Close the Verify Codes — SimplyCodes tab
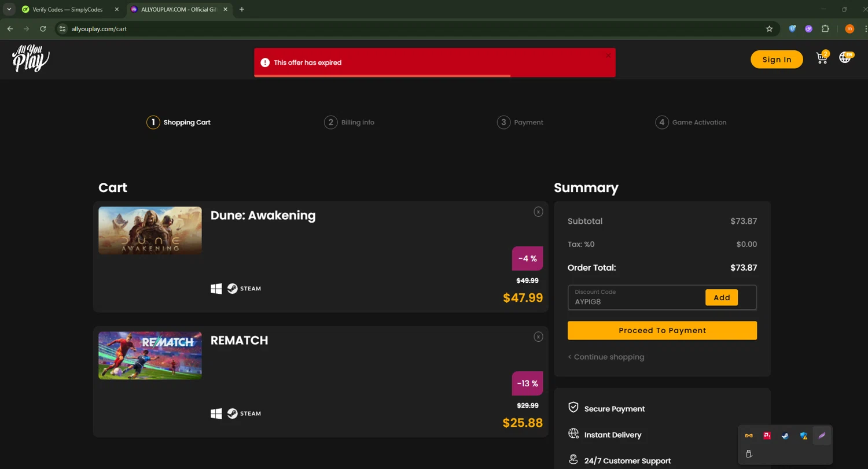Screen dimensions: 868x469 pyautogui.click(x=116, y=9)
